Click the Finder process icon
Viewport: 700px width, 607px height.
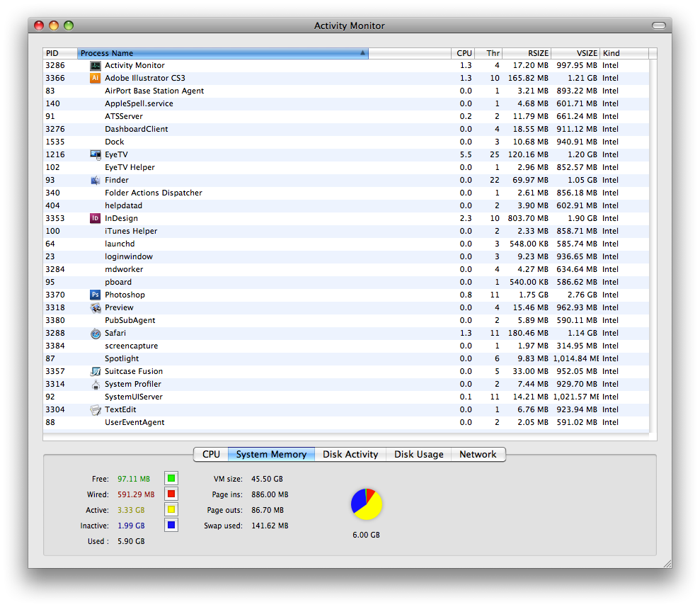(95, 181)
